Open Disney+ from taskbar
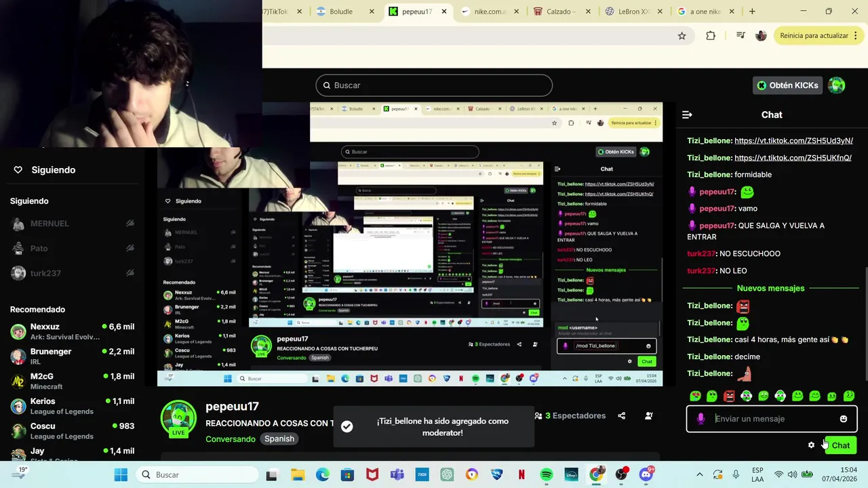The height and width of the screenshot is (488, 868). [571, 475]
